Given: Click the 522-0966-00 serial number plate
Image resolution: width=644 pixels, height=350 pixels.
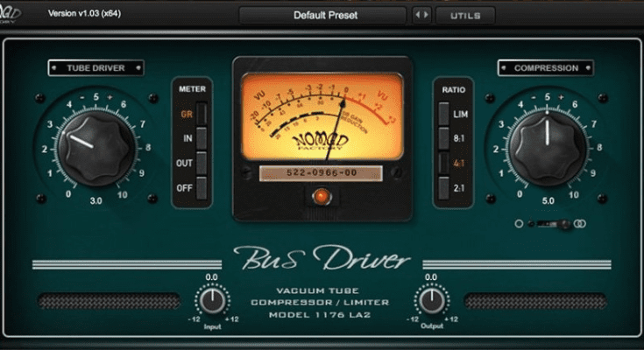Looking at the screenshot, I should [321, 174].
